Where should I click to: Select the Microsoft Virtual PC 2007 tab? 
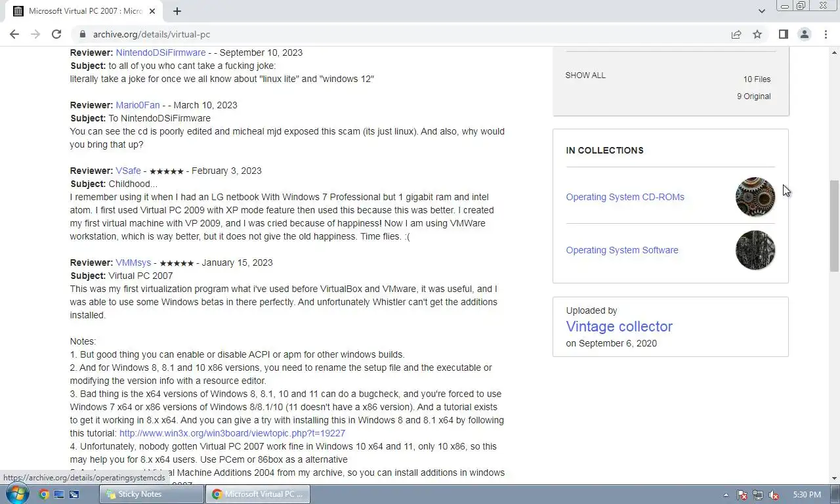point(84,10)
